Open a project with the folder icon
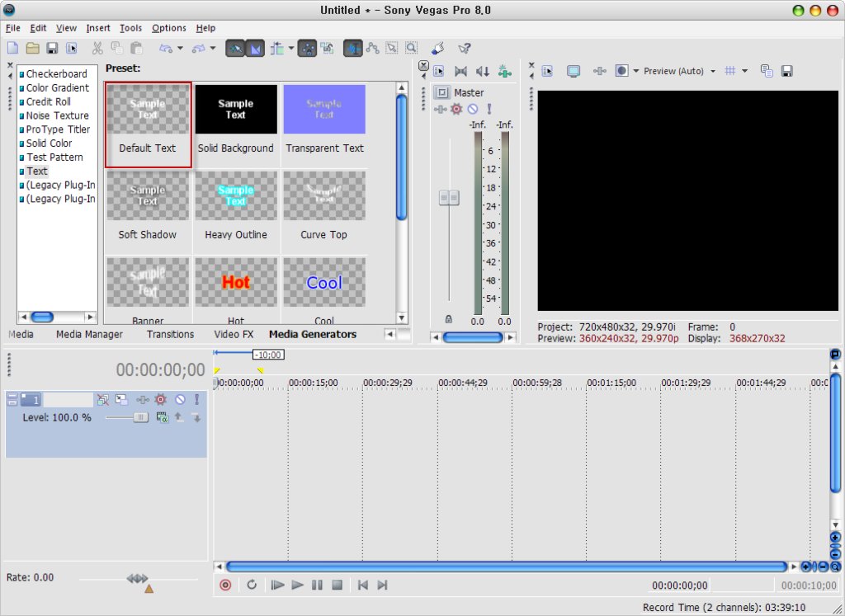This screenshot has width=845, height=616. pyautogui.click(x=33, y=48)
